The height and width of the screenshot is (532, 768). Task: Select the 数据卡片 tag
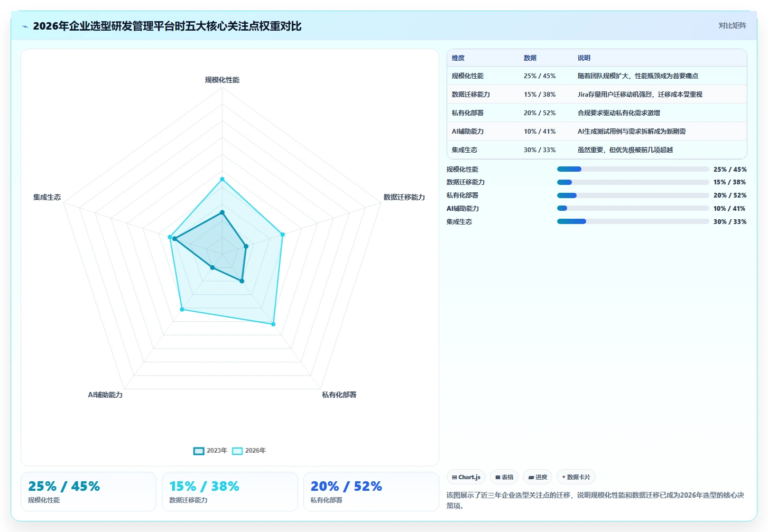click(x=576, y=477)
